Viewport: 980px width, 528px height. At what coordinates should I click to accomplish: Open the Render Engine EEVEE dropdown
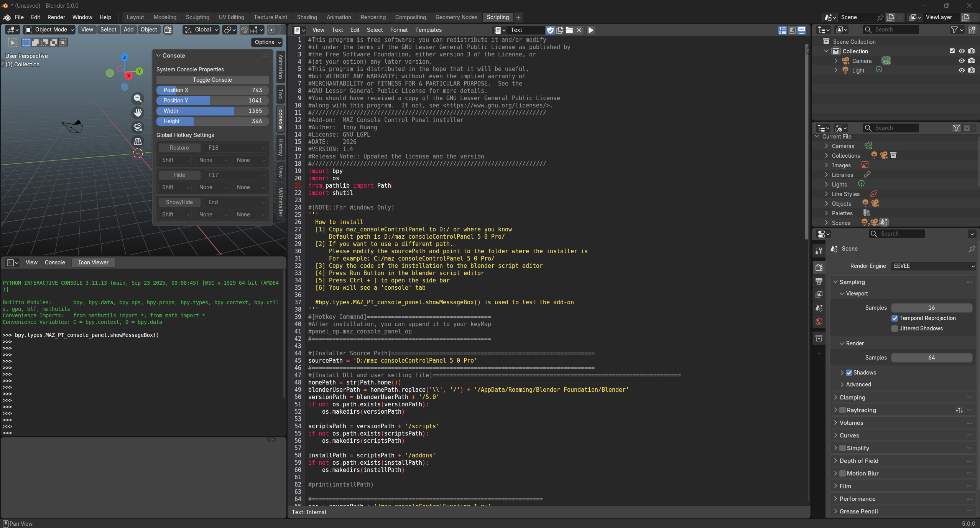[x=933, y=266]
